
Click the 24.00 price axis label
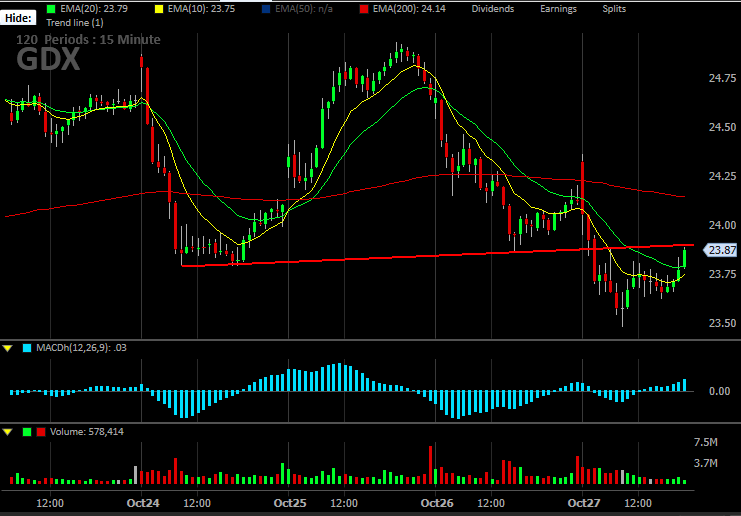(723, 225)
